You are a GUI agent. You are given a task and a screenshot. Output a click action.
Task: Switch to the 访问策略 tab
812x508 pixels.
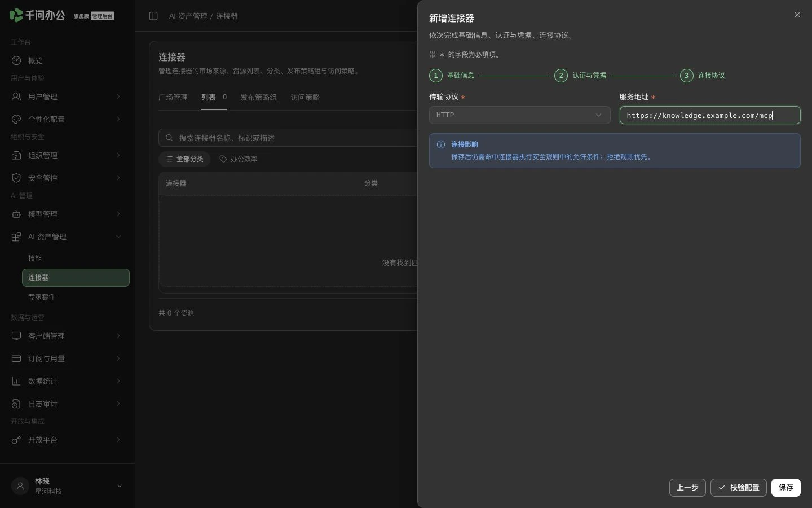point(305,97)
